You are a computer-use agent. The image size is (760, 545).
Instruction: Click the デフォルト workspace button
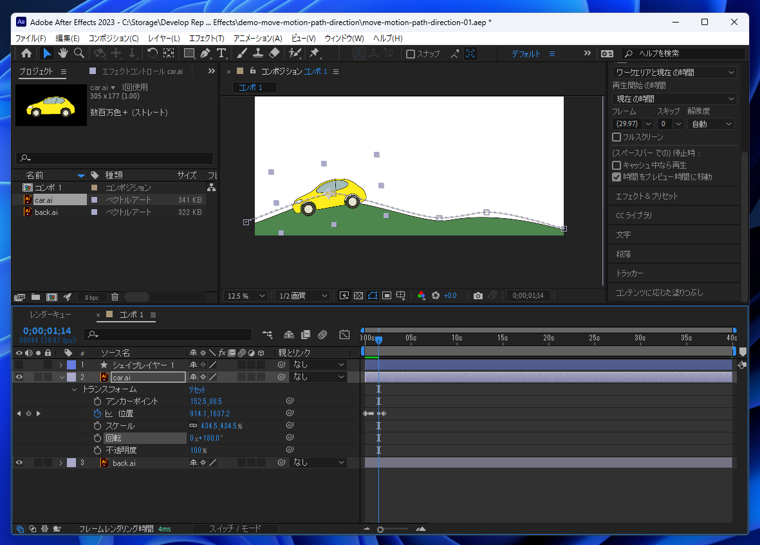point(525,54)
